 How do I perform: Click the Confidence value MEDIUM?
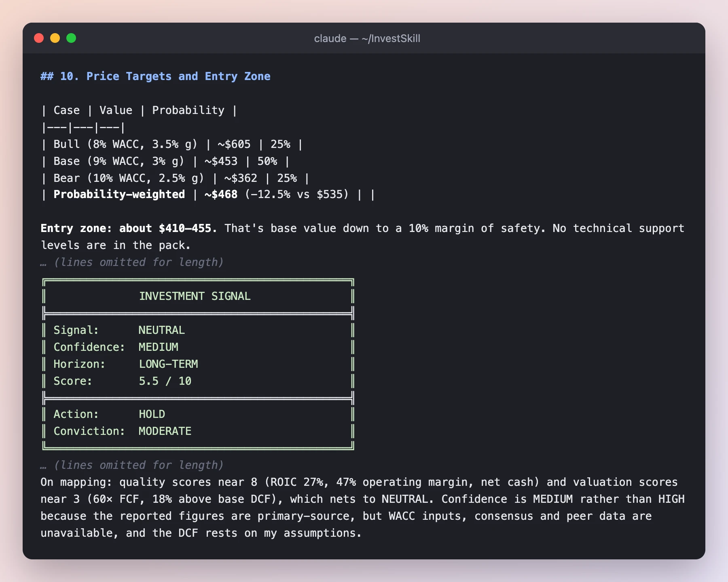tap(159, 347)
